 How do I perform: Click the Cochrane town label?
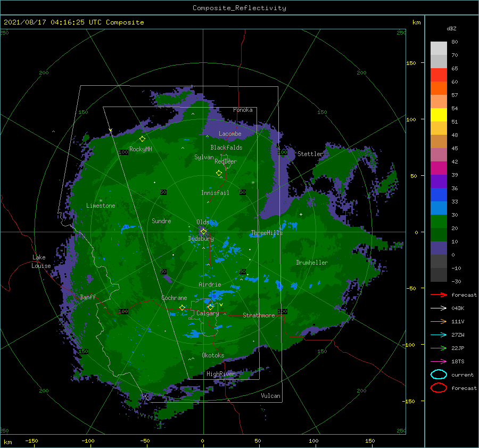tap(174, 298)
